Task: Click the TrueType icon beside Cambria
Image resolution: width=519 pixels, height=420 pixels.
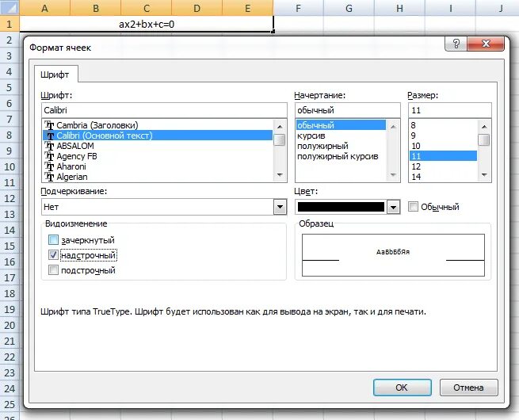Action: 50,125
